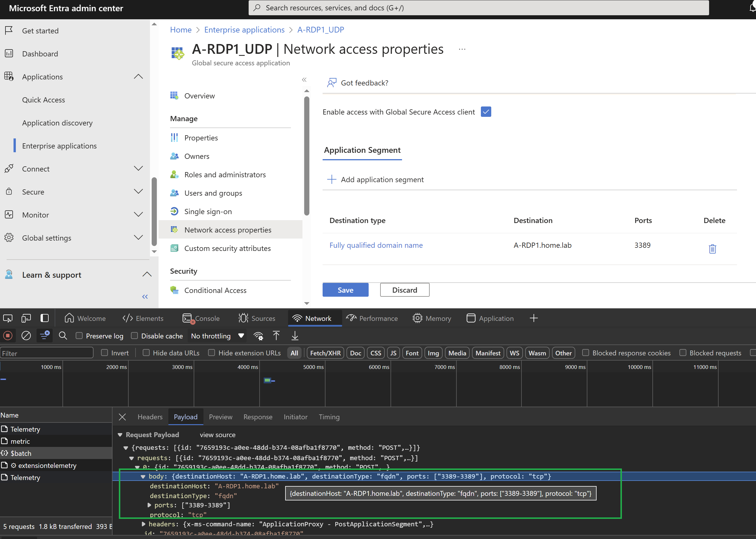The width and height of the screenshot is (756, 539).
Task: Open the Sources DevTools tab
Action: 257,318
